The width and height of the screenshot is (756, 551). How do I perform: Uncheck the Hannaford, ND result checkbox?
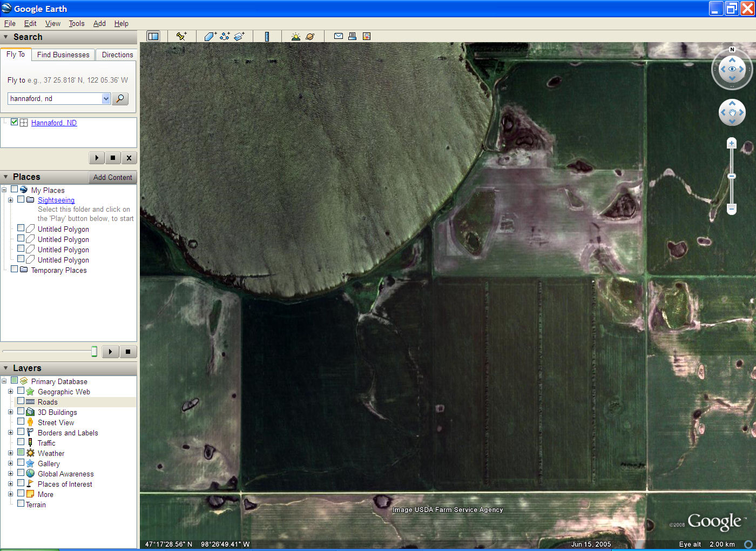click(x=14, y=122)
